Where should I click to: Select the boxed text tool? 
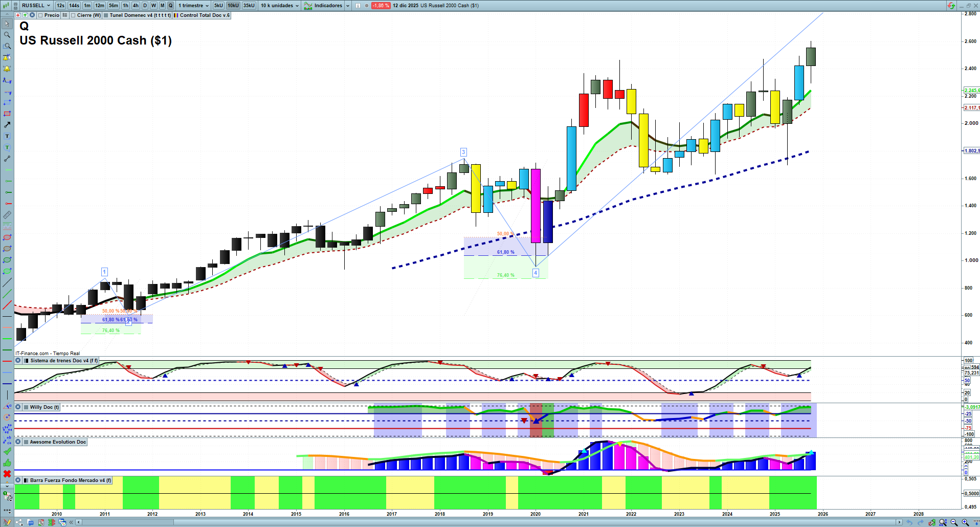(7, 136)
